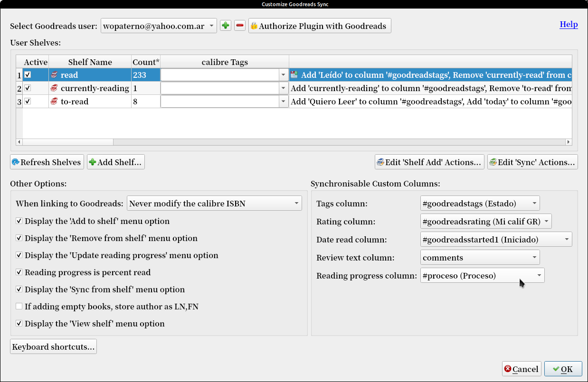Click 'Authorize Plugin with Goodreads' button
The width and height of the screenshot is (588, 382).
point(320,26)
